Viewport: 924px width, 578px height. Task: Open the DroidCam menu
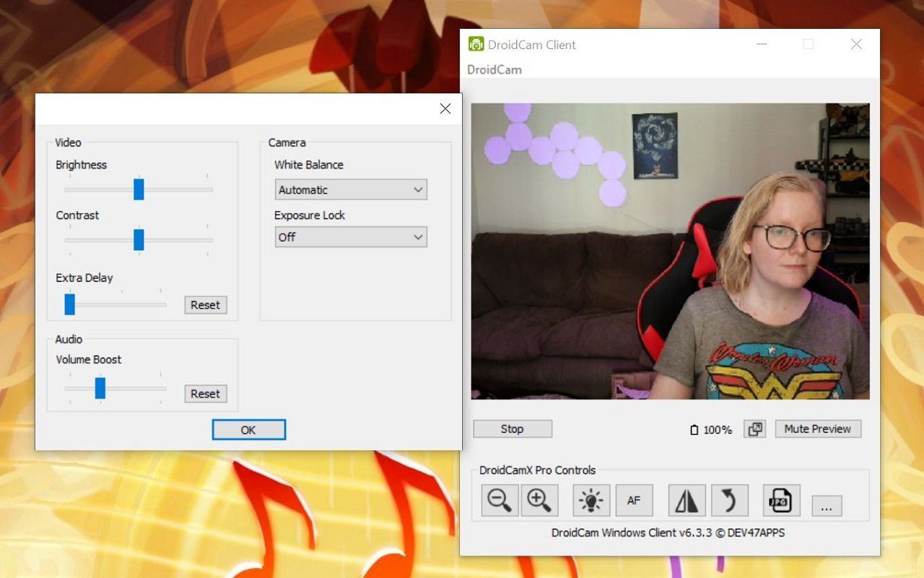[494, 70]
